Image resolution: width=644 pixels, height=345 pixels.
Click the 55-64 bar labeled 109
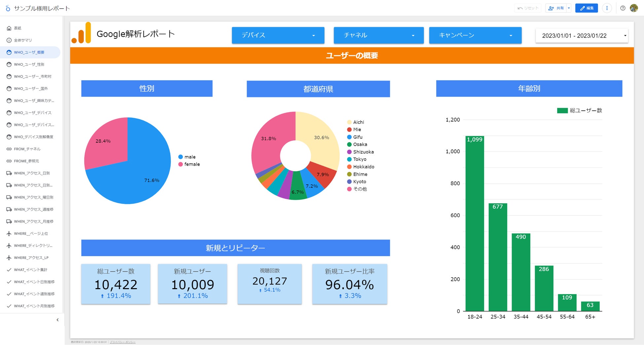tap(567, 303)
